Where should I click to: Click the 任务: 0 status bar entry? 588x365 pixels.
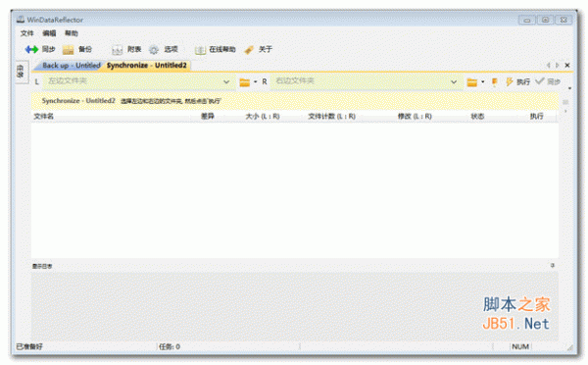(x=170, y=346)
